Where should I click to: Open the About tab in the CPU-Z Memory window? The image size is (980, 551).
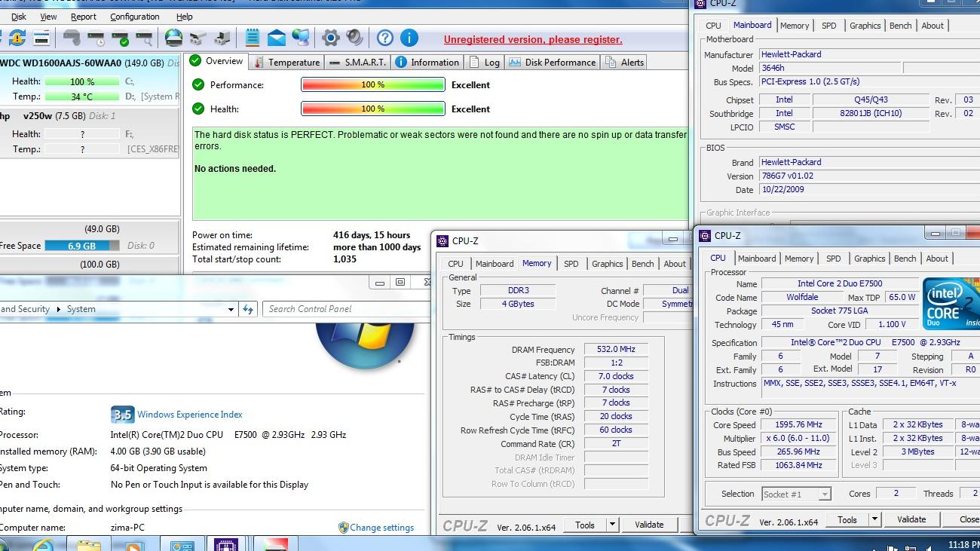(x=675, y=264)
